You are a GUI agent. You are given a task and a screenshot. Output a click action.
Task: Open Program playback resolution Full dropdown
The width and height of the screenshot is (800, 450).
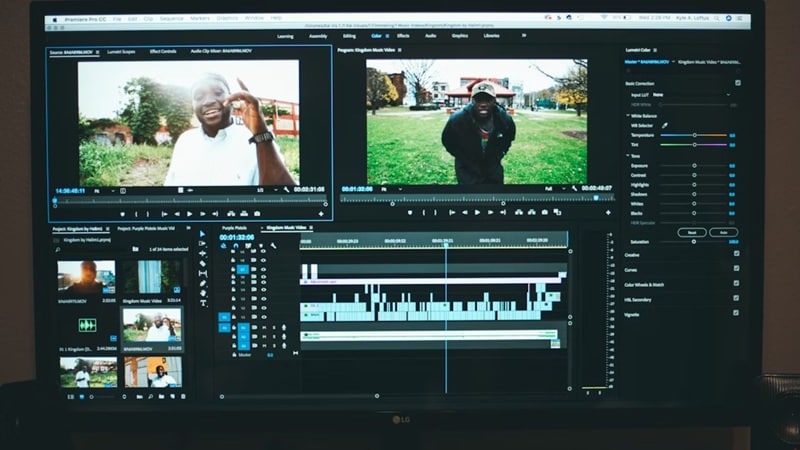(x=555, y=188)
